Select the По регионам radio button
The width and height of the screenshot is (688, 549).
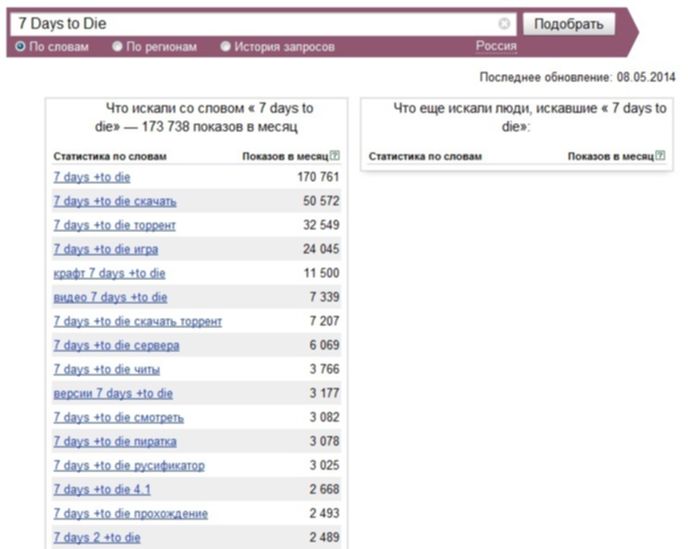[x=117, y=46]
